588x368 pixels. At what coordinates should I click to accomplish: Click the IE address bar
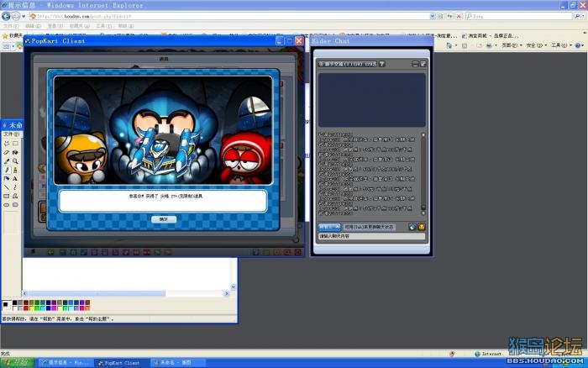tap(229, 17)
